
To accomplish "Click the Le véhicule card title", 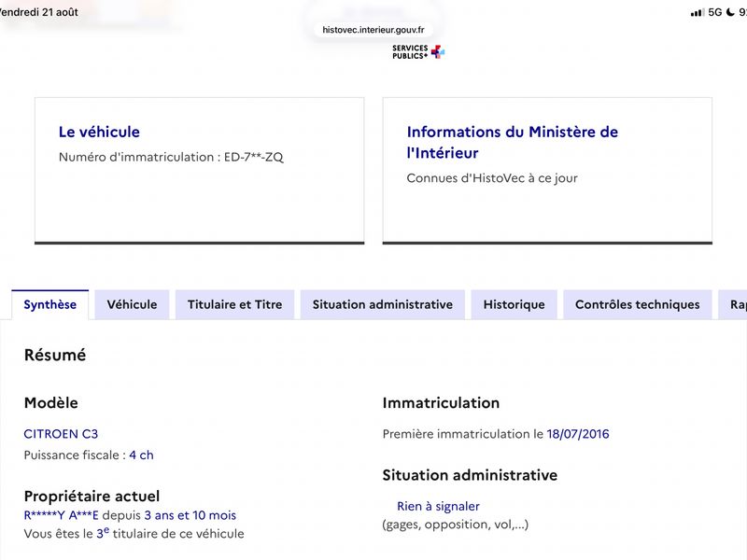I will tap(99, 132).
